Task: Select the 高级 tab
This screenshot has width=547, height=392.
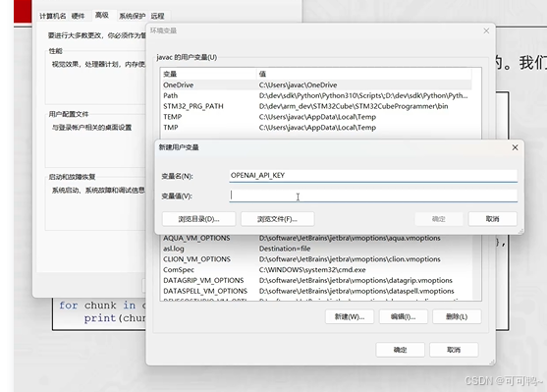Action: 102,15
